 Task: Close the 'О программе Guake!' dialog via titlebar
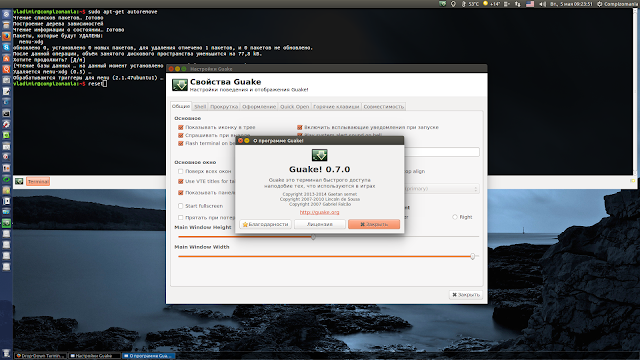tap(240, 140)
